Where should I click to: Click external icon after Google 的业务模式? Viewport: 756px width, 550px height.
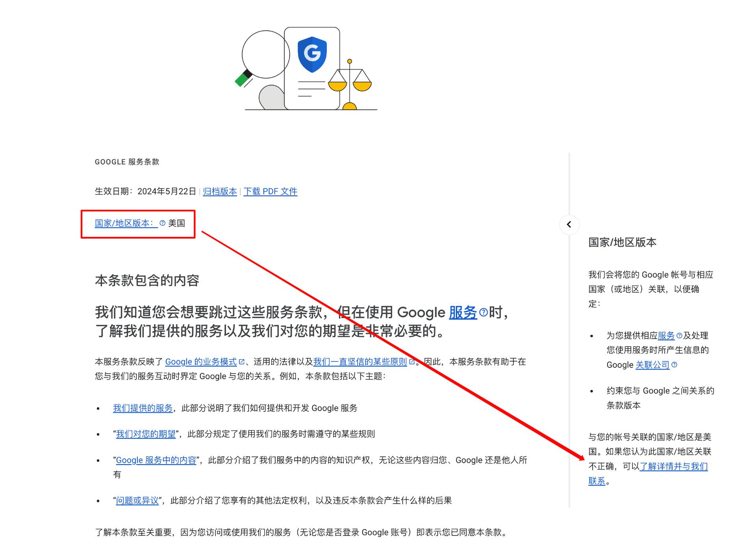tap(242, 362)
